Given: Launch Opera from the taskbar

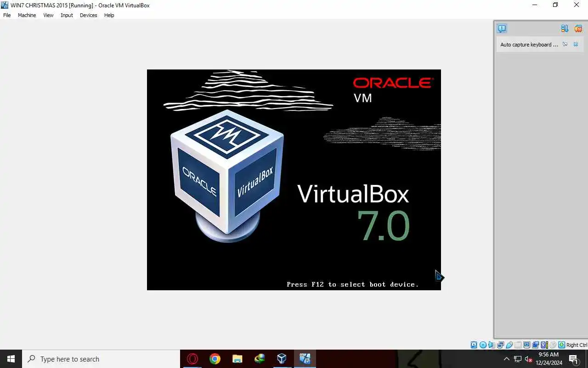Looking at the screenshot, I should pyautogui.click(x=192, y=359).
